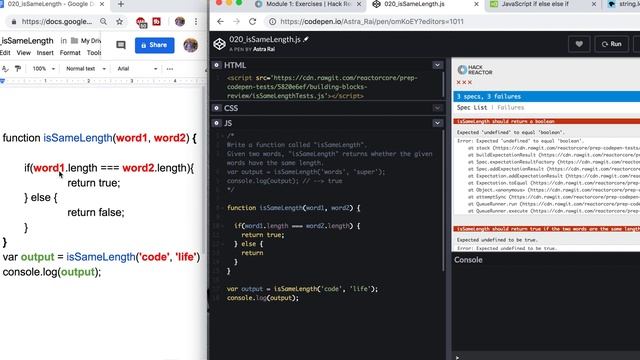Click the Docs address bar URL
640x360 pixels.
[x=57, y=22]
